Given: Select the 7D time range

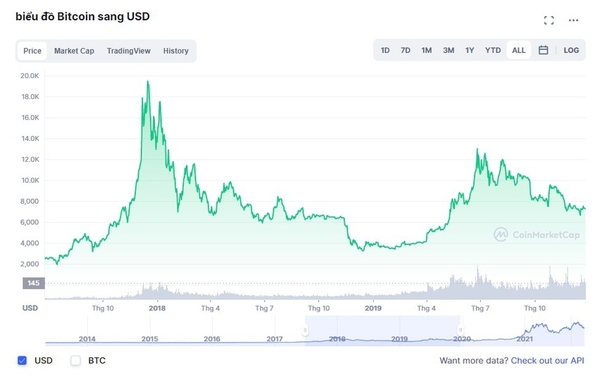Looking at the screenshot, I should 405,50.
